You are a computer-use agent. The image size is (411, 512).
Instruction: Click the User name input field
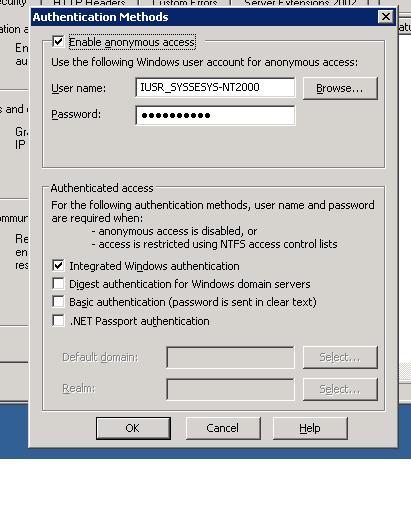215,87
